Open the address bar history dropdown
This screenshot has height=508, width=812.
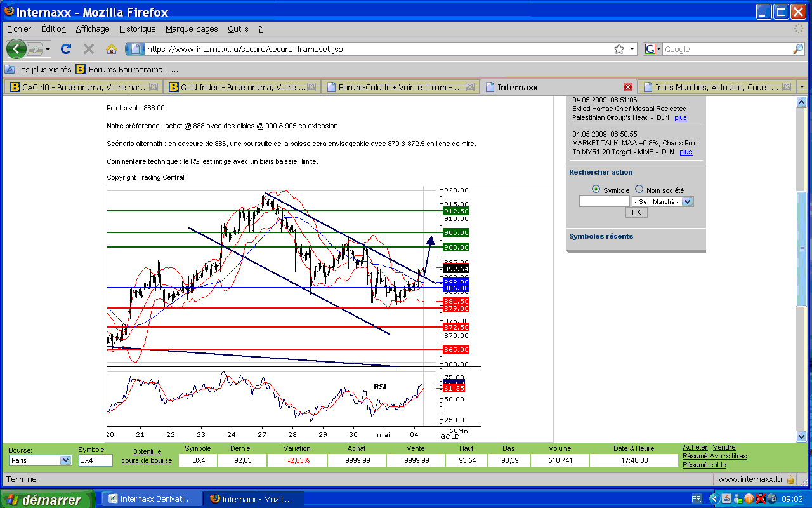[x=632, y=49]
